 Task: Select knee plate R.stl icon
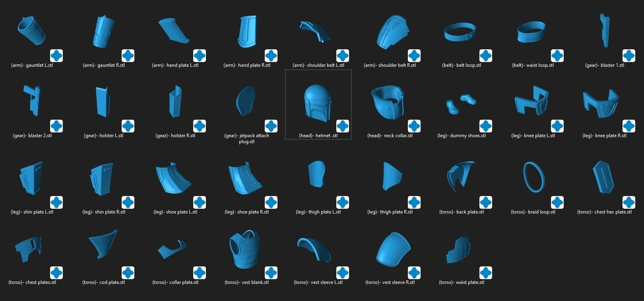[x=601, y=103]
